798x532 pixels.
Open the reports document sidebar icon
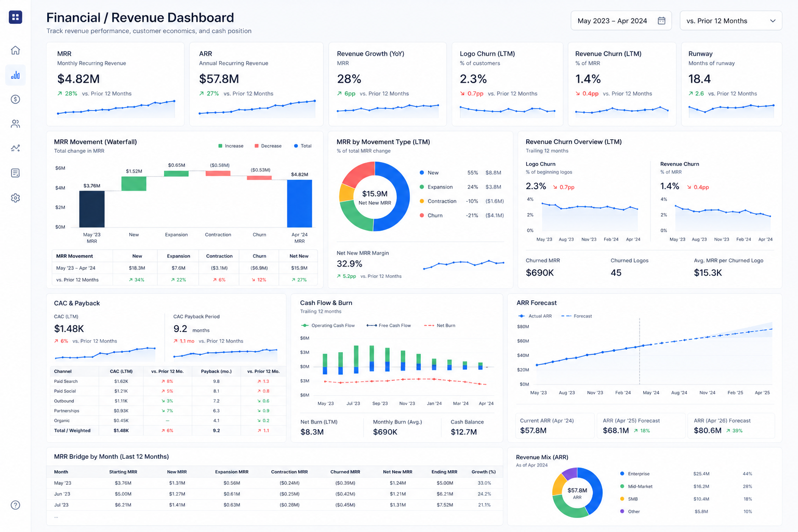16,173
